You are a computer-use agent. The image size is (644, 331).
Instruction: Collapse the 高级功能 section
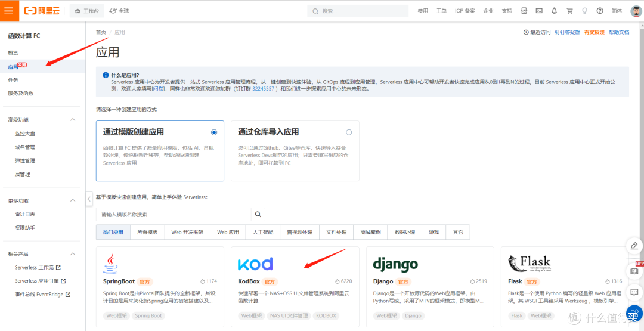click(x=73, y=120)
